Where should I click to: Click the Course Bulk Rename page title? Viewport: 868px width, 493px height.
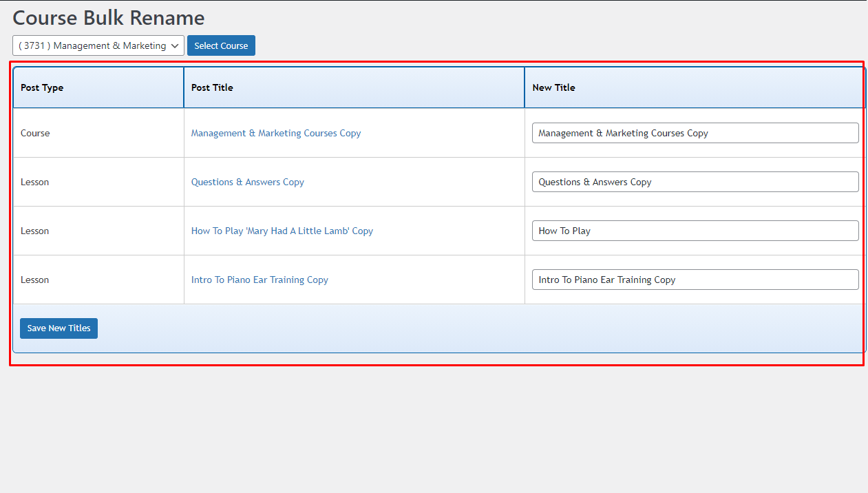click(108, 18)
